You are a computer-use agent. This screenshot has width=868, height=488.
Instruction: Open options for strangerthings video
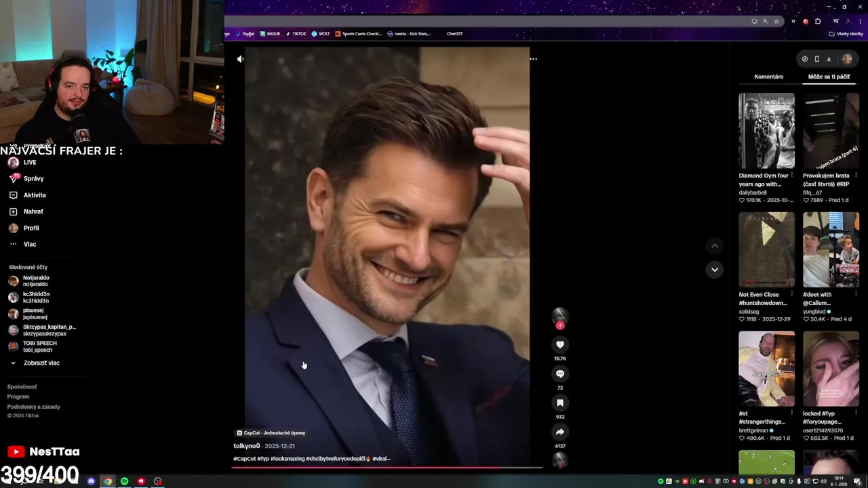coord(791,413)
